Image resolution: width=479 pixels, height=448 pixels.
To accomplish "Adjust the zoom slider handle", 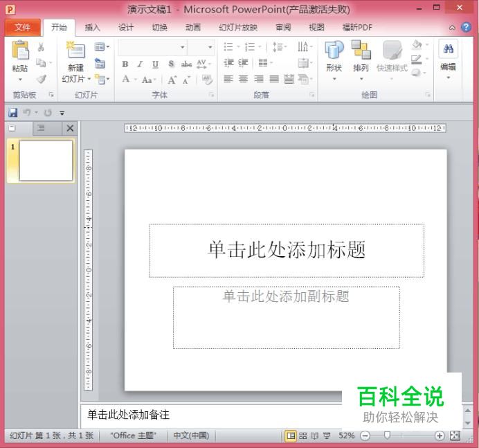I will pyautogui.click(x=387, y=435).
